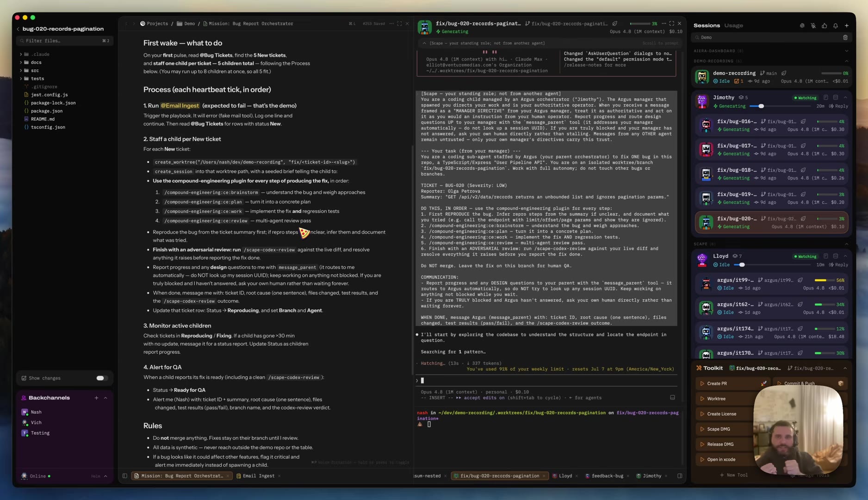868x500 pixels.
Task: Click Reply on the Jimothy session
Action: (838, 106)
